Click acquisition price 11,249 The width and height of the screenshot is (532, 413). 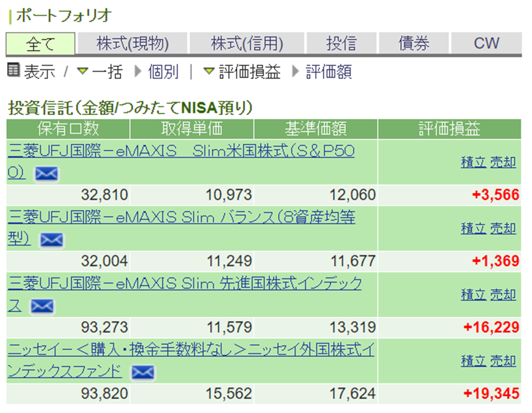point(229,262)
